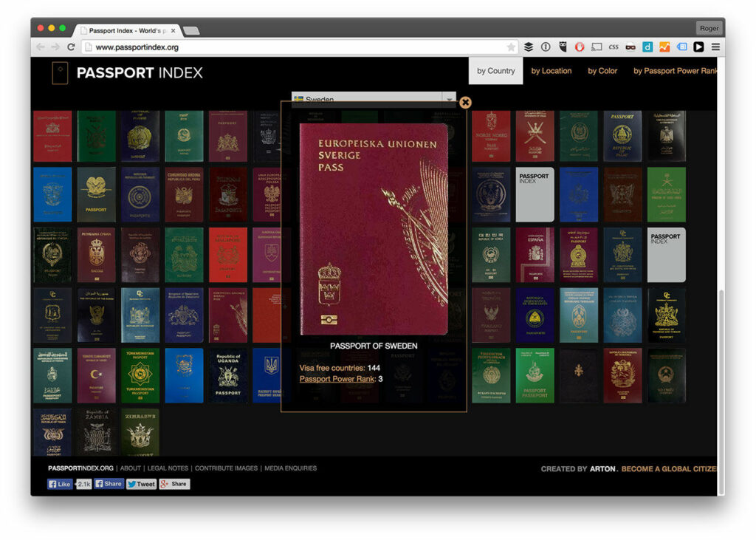
Task: Open the 1Password extension icon
Action: coord(546,47)
